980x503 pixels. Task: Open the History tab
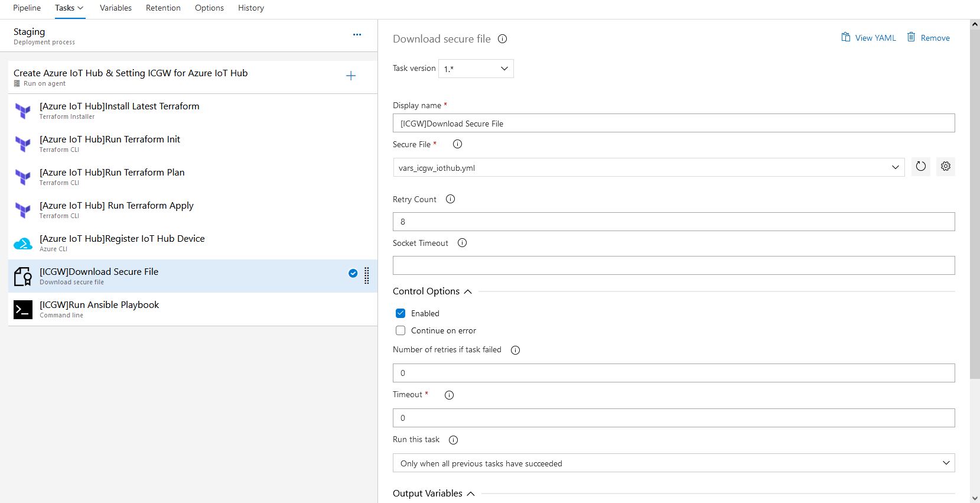[x=250, y=8]
